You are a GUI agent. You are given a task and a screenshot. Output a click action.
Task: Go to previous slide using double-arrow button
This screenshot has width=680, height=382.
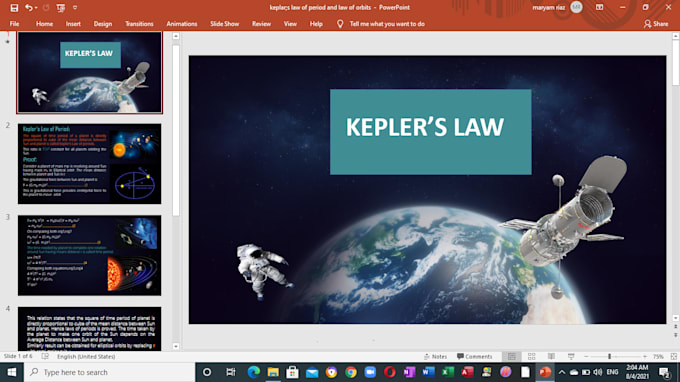click(676, 327)
